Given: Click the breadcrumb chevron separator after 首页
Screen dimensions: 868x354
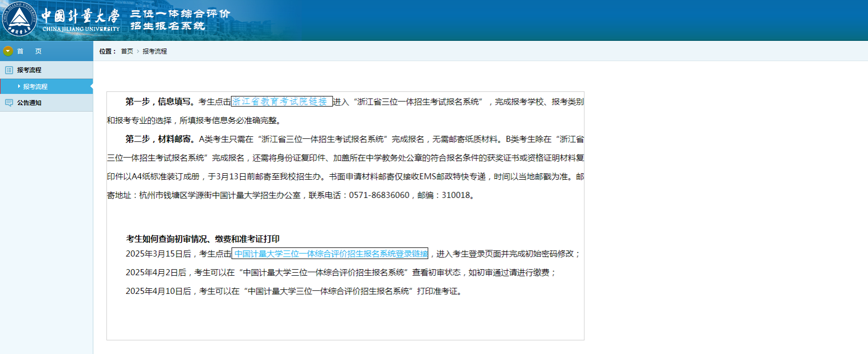Looking at the screenshot, I should coord(138,52).
